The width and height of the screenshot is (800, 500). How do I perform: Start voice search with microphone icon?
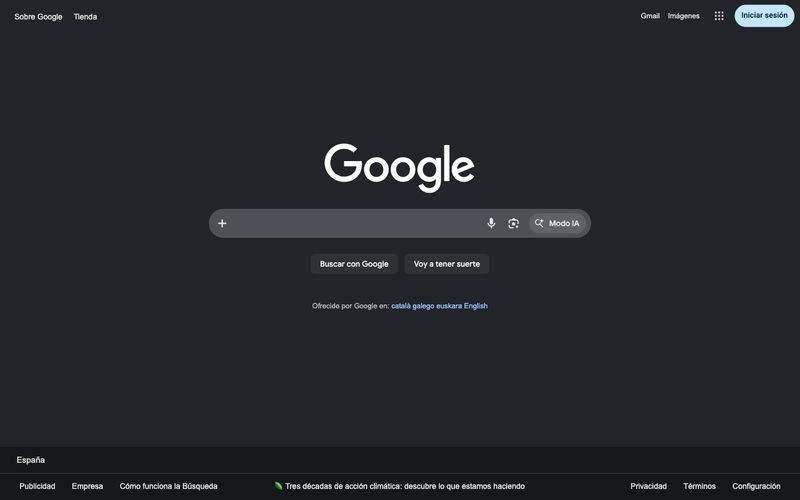tap(491, 223)
